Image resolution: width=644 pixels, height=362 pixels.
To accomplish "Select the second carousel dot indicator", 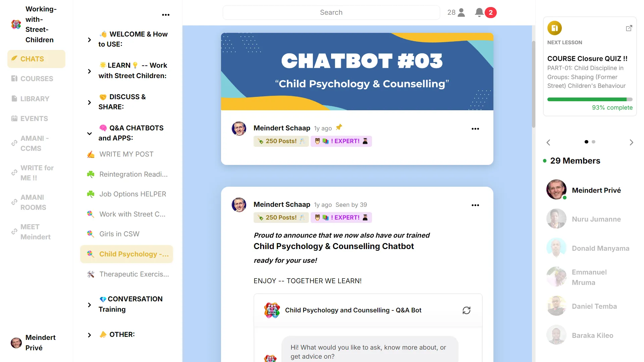I will [593, 142].
